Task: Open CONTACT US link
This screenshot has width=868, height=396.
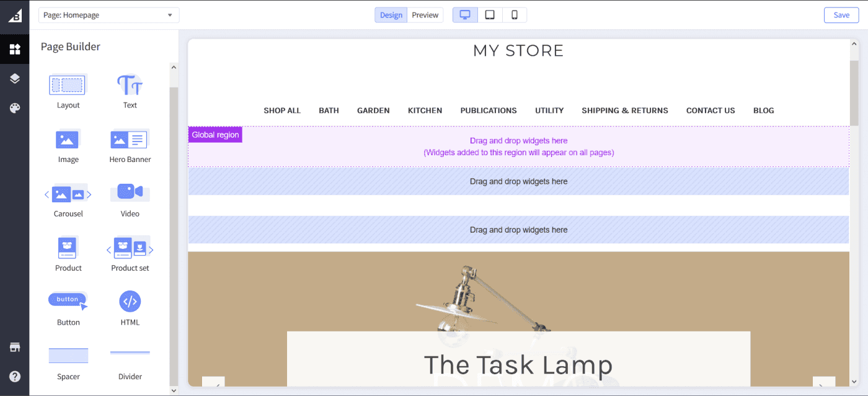Action: pos(711,110)
